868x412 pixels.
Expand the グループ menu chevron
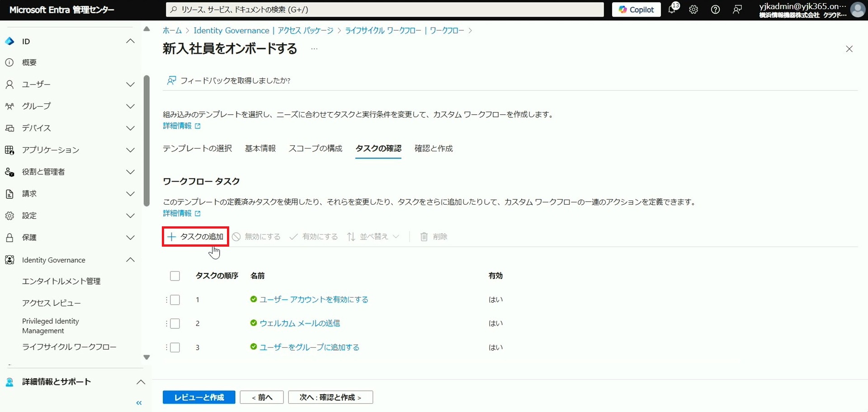point(130,106)
